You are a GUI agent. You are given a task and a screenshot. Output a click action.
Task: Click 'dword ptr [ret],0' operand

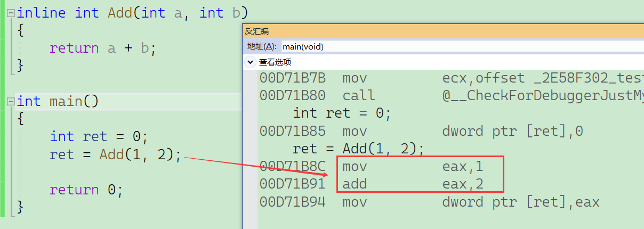point(512,131)
